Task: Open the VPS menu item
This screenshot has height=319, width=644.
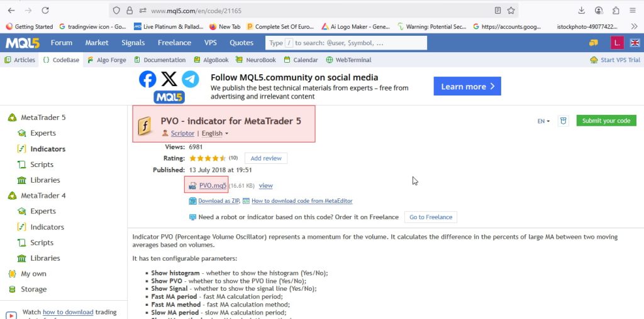Action: tap(211, 43)
